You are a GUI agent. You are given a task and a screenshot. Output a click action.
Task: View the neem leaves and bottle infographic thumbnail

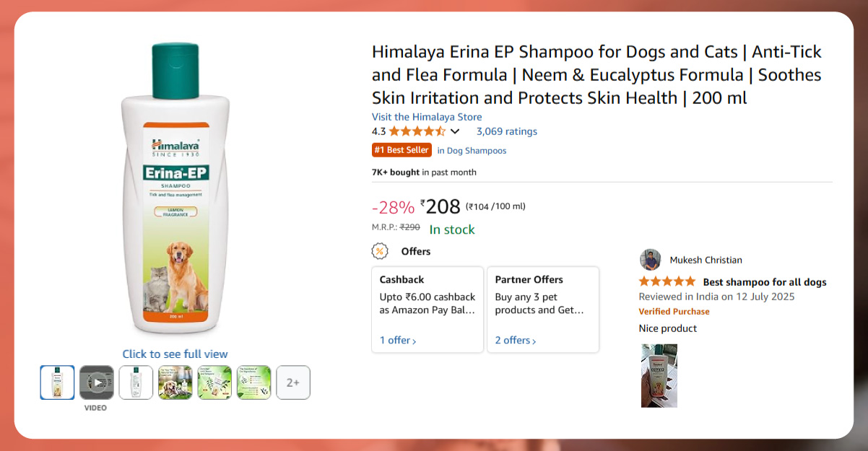tap(214, 382)
